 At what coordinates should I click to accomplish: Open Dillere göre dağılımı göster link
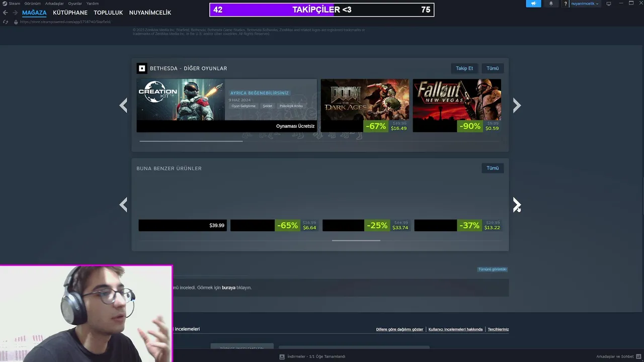coord(399,329)
